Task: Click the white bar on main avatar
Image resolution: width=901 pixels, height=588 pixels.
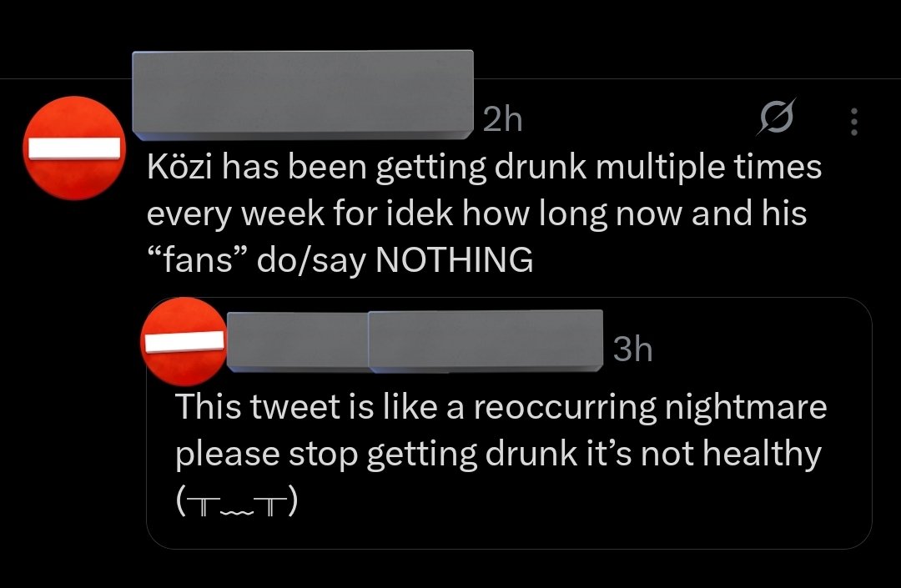Action: pyautogui.click(x=75, y=148)
